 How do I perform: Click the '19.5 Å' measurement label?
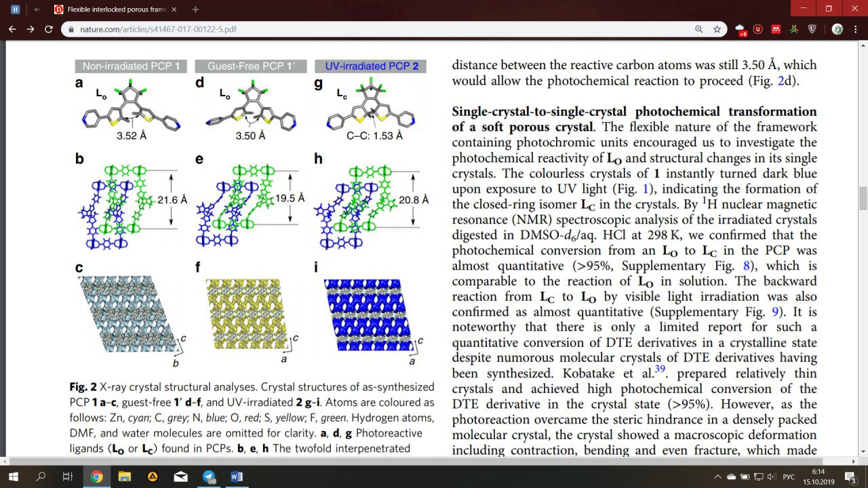click(290, 199)
